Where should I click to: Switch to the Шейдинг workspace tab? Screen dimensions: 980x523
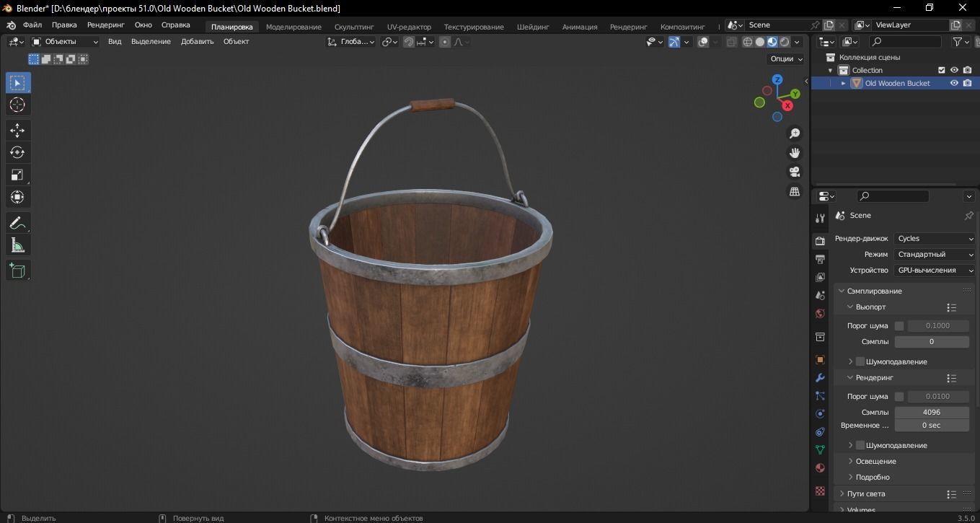coord(533,27)
